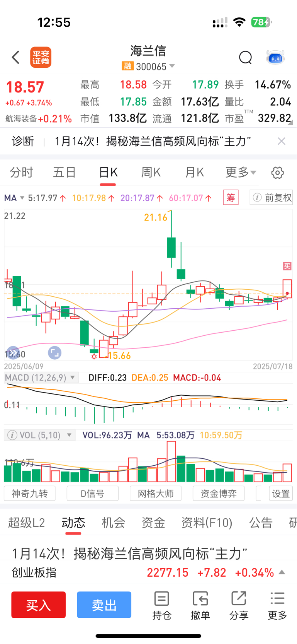Toggle 前复权 price adjustment mode

click(x=272, y=198)
